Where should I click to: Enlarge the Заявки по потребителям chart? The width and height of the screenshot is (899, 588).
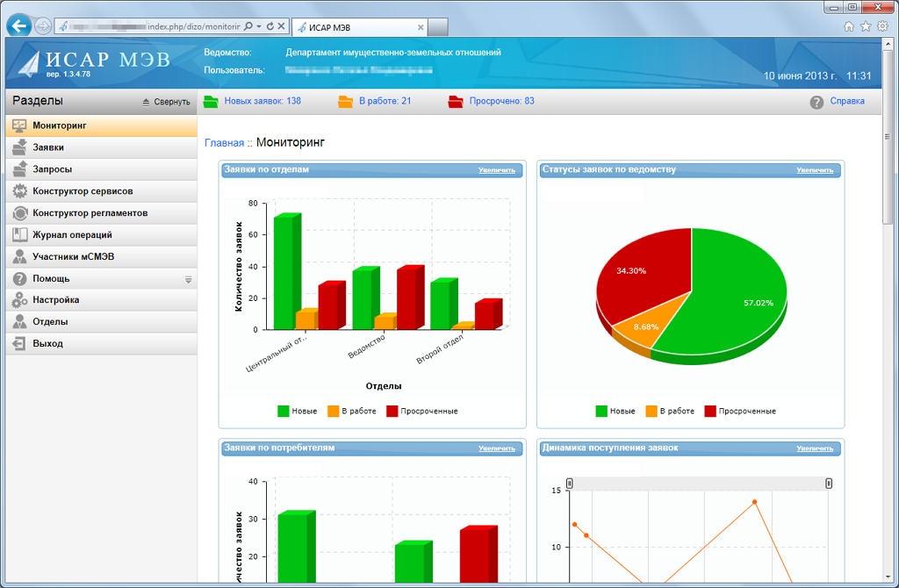[x=497, y=448]
